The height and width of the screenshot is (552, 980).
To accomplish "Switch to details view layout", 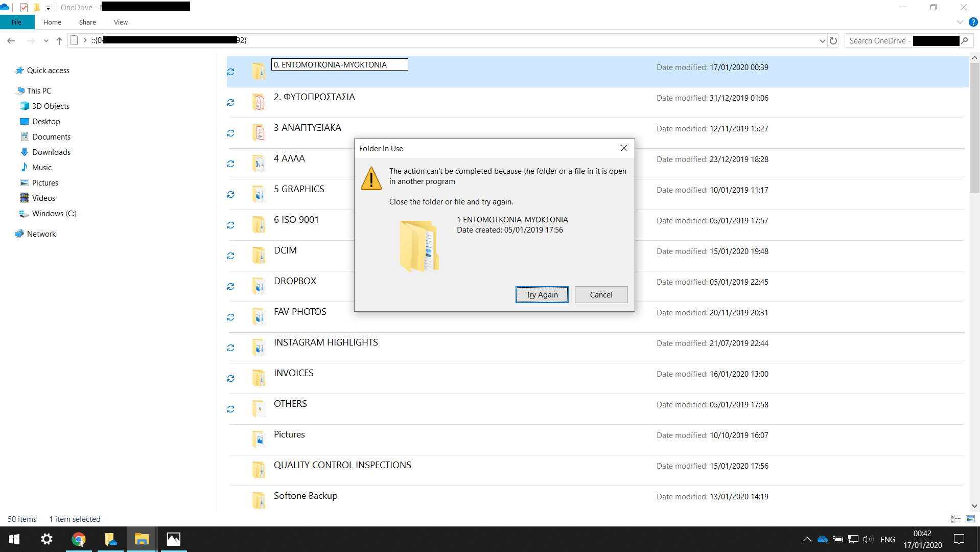I will point(956,519).
